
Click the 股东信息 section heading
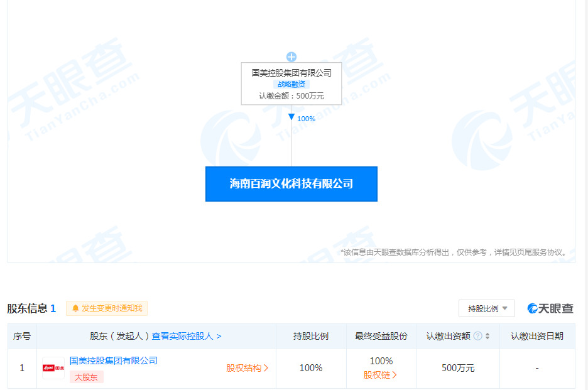click(x=27, y=308)
